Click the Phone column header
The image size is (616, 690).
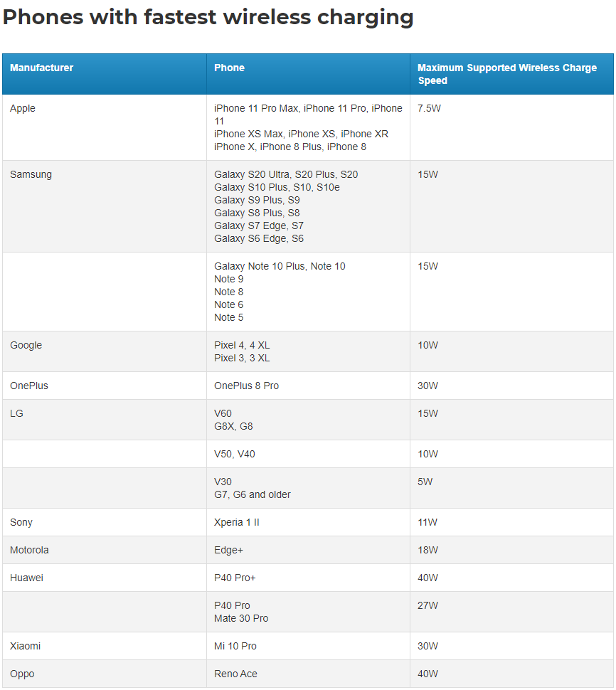tap(229, 68)
